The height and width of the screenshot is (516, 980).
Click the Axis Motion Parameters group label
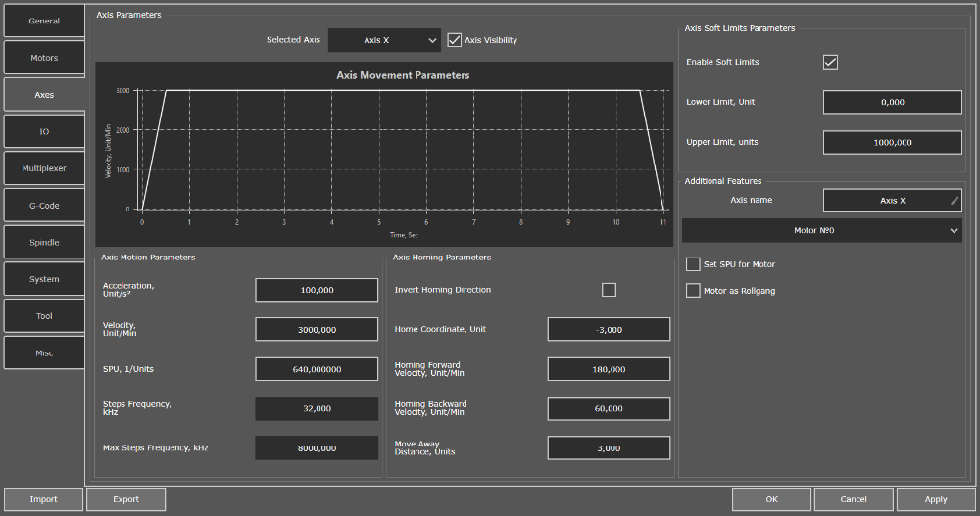[x=148, y=258]
